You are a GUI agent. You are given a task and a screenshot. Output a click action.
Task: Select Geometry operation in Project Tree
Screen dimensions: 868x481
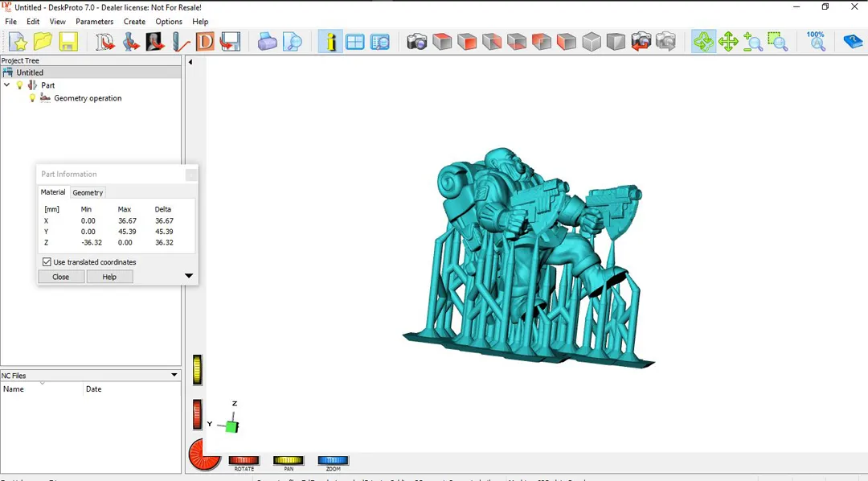point(88,98)
